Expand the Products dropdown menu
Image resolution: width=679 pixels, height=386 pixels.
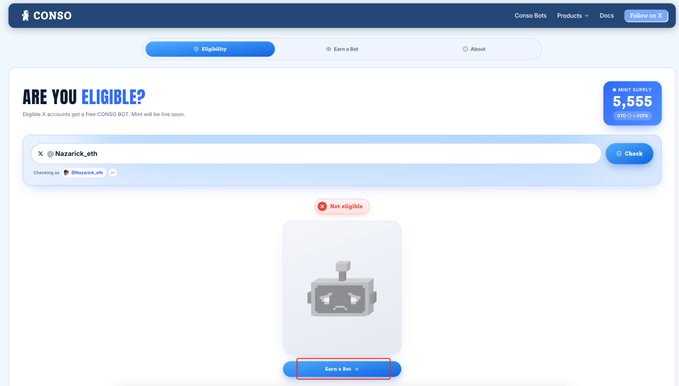[x=572, y=16]
